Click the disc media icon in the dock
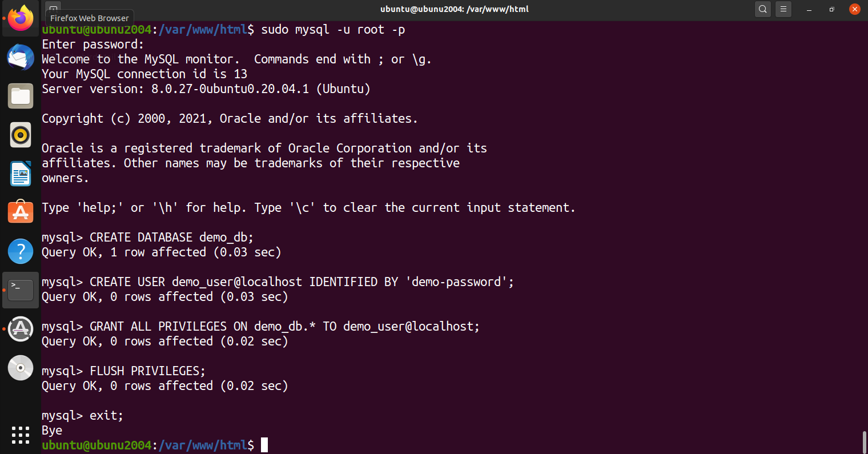Screen dimensions: 868x454 point(21,368)
